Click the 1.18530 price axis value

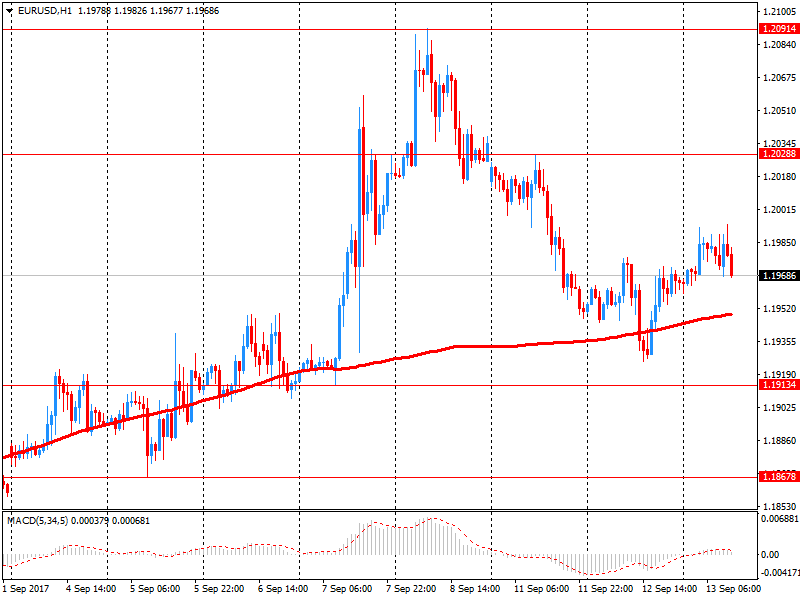(x=779, y=507)
